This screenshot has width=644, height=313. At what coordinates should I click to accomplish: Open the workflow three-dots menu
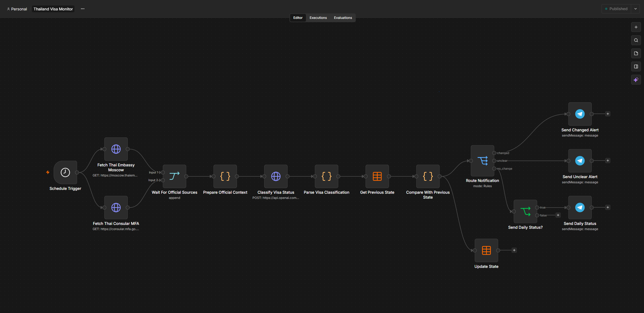pos(83,9)
